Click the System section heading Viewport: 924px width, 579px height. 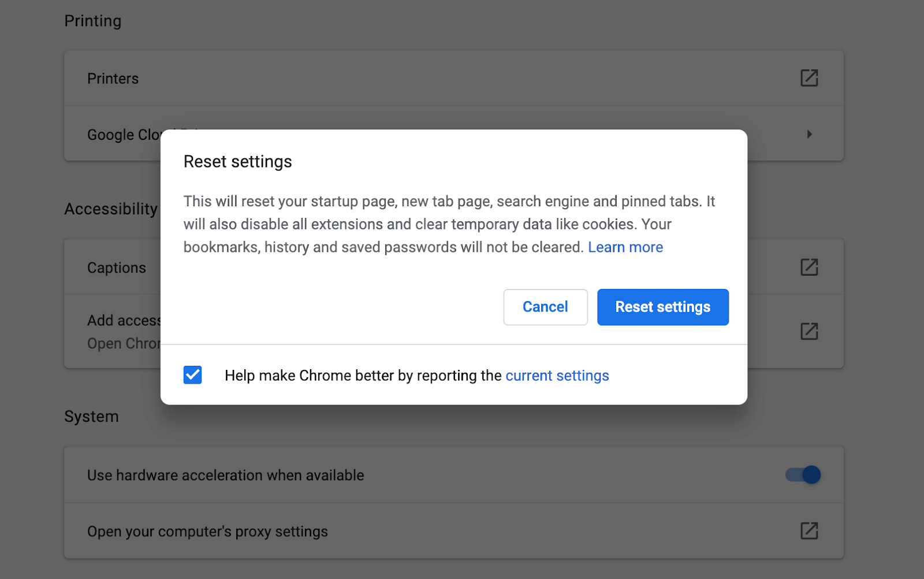coord(91,417)
